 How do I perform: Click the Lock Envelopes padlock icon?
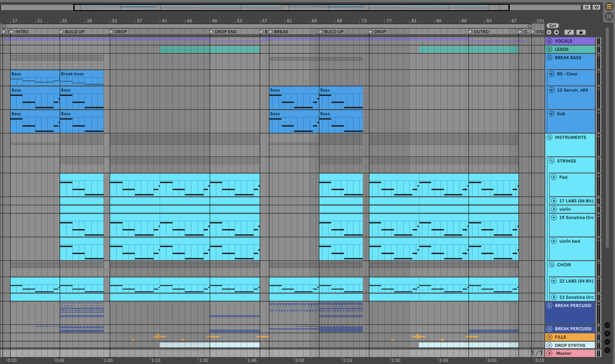(x=581, y=32)
